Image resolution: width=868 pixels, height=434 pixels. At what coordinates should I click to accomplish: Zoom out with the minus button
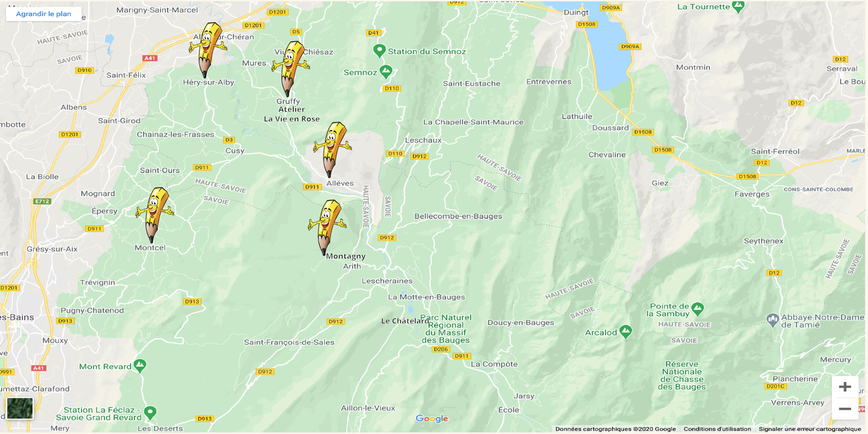click(845, 409)
